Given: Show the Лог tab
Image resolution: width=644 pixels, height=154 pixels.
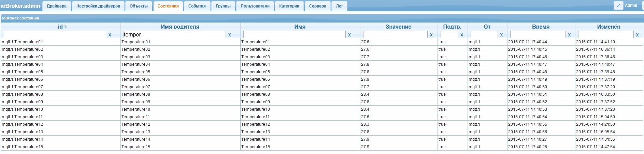Looking at the screenshot, I should 340,6.
